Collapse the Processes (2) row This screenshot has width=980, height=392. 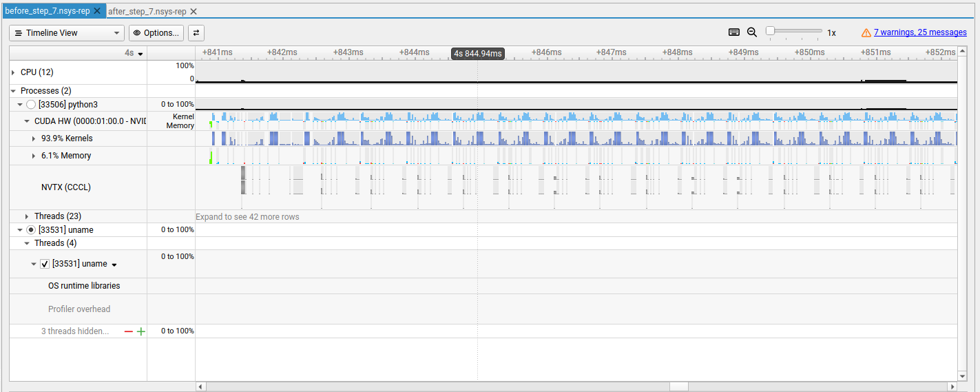13,91
